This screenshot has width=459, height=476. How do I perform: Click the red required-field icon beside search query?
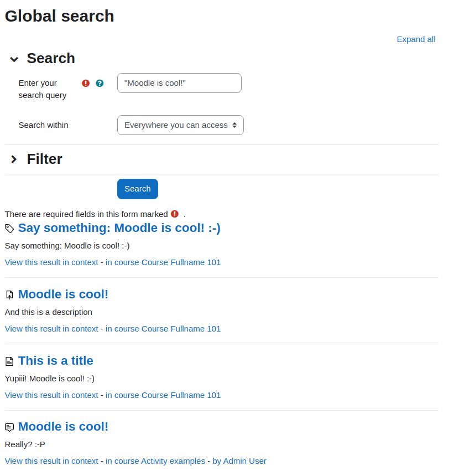click(x=86, y=83)
